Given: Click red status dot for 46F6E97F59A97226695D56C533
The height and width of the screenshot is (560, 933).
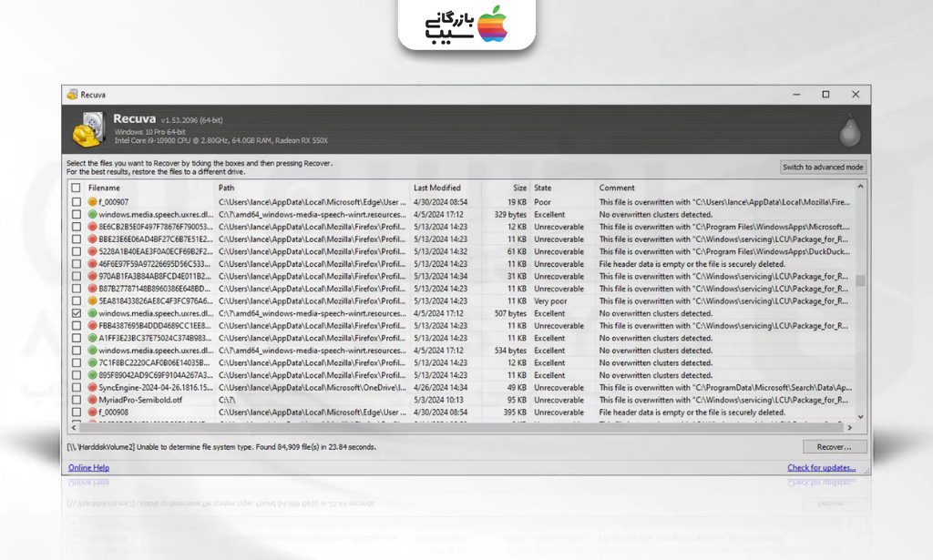Looking at the screenshot, I should coord(92,264).
